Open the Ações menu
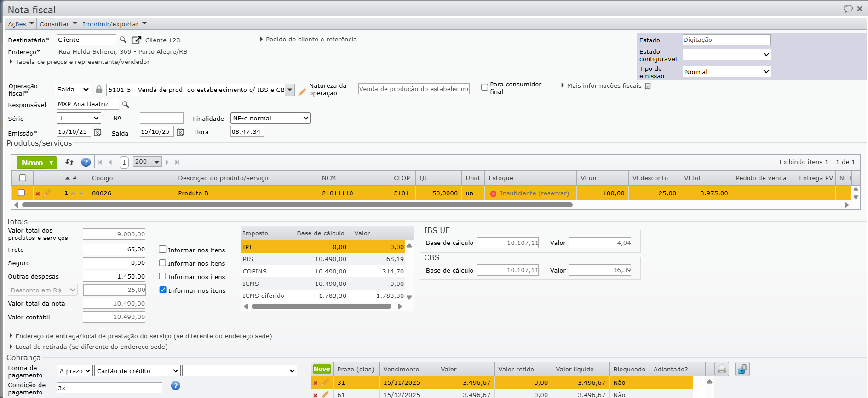Screen dimensions: 868x398 click(x=21, y=24)
